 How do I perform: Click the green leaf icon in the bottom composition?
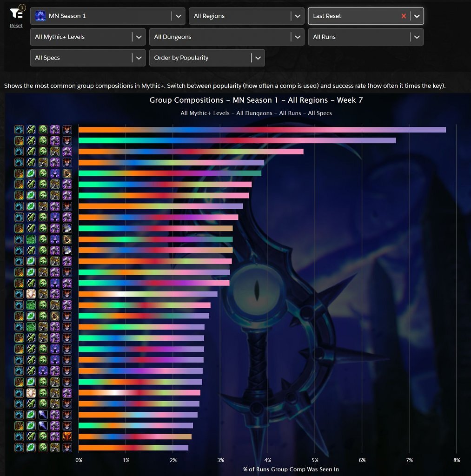[x=31, y=448]
